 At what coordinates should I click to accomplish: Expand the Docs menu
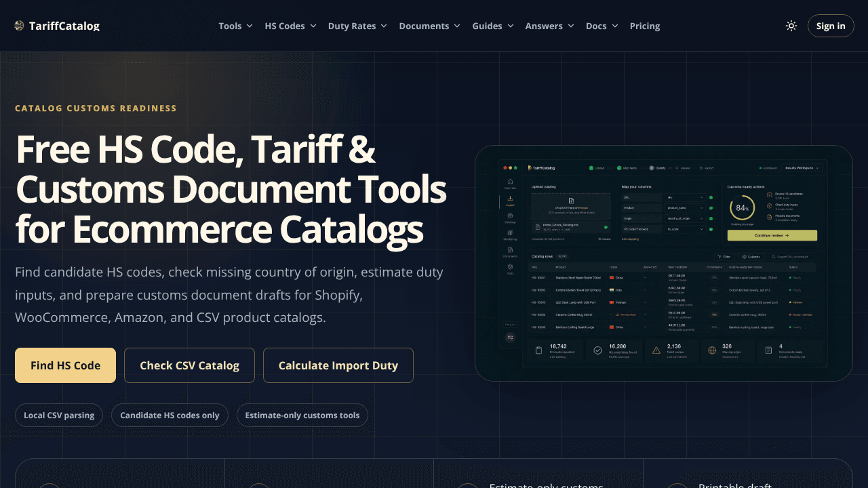(x=602, y=26)
